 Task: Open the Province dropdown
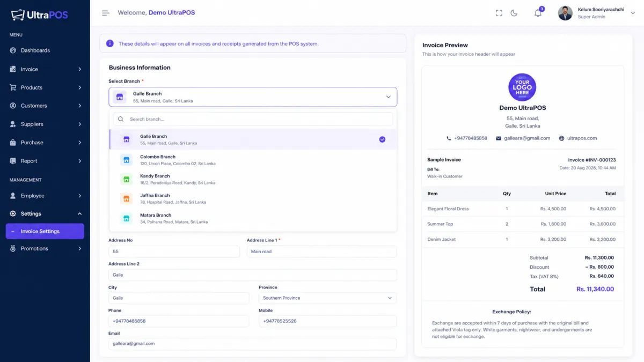coord(327,298)
